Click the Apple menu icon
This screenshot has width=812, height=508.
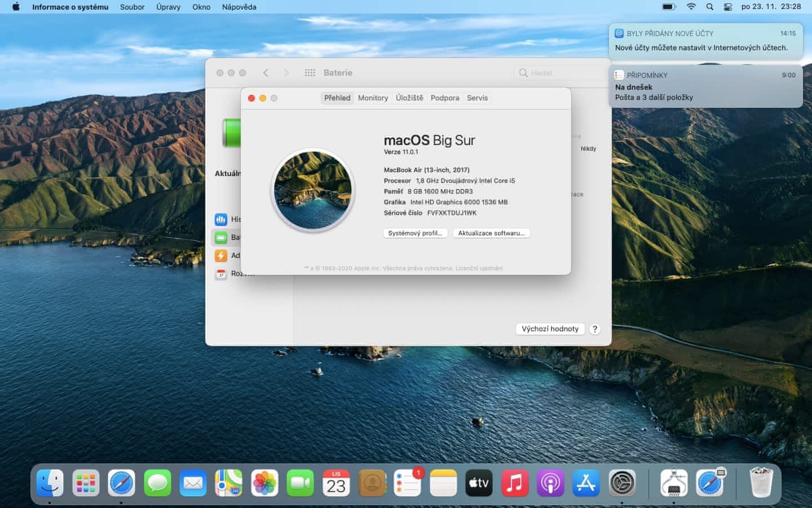(16, 7)
